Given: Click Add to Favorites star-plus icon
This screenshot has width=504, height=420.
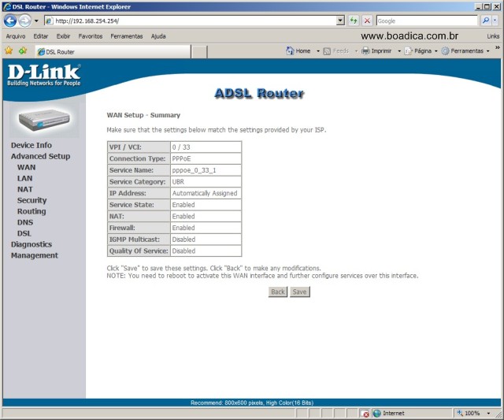Looking at the screenshot, I should tap(23, 50).
